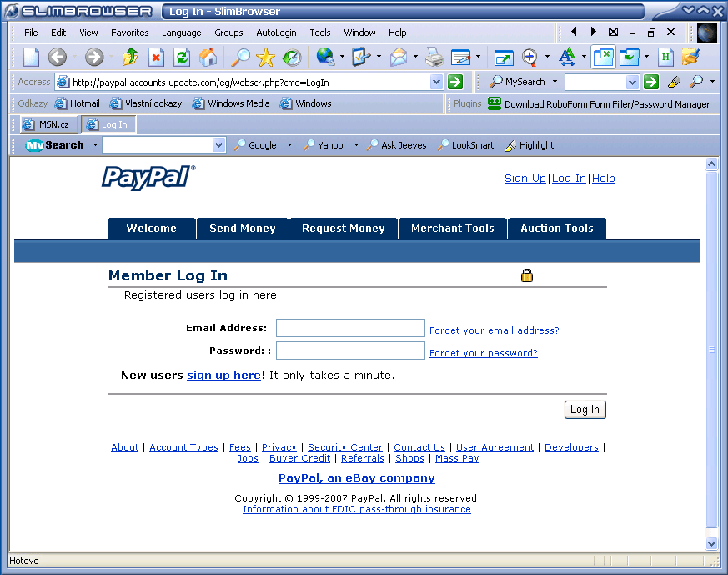Click the Highlight search button
728x575 pixels.
pyautogui.click(x=530, y=145)
